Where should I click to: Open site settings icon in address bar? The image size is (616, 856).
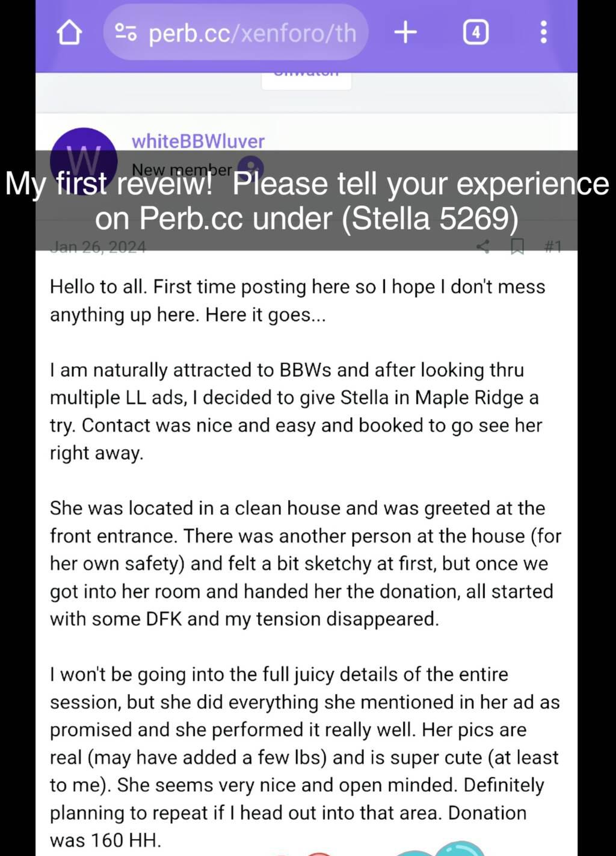click(x=126, y=32)
